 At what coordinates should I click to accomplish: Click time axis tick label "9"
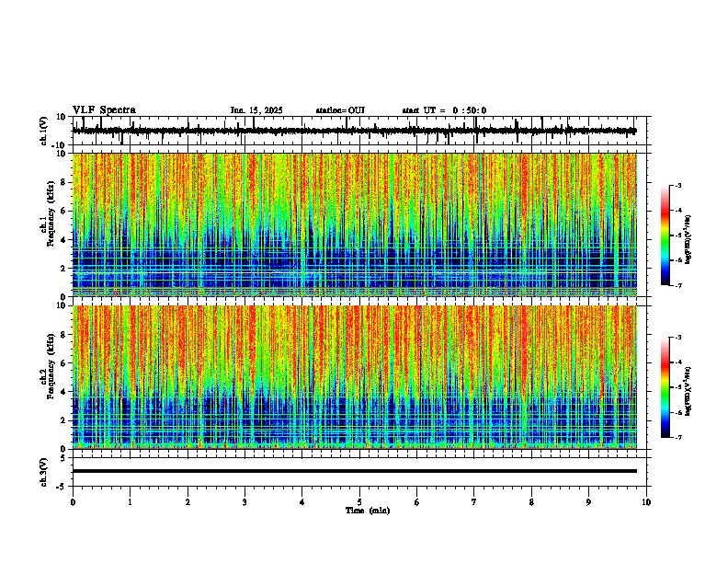point(588,502)
